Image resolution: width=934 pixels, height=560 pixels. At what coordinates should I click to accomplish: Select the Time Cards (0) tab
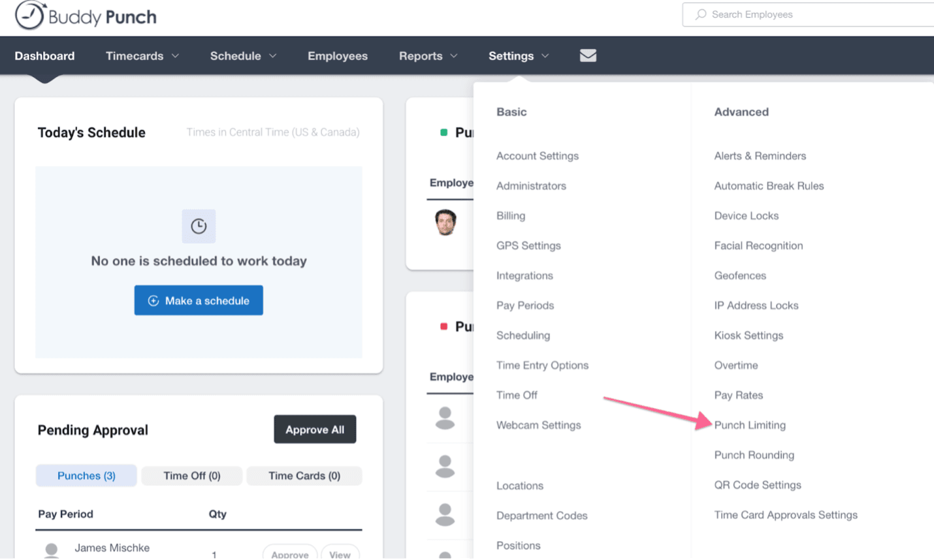pos(304,476)
